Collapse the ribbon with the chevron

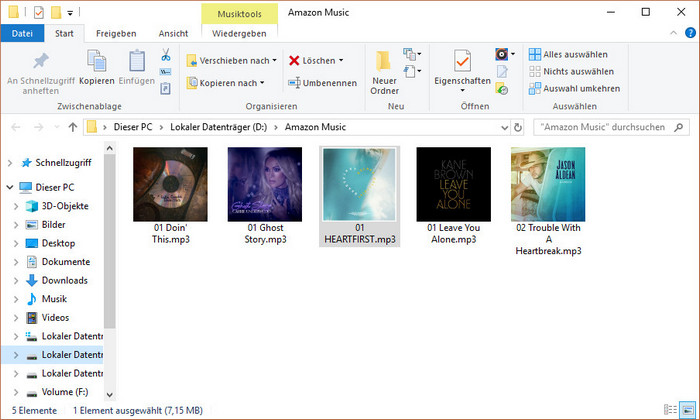pos(673,33)
